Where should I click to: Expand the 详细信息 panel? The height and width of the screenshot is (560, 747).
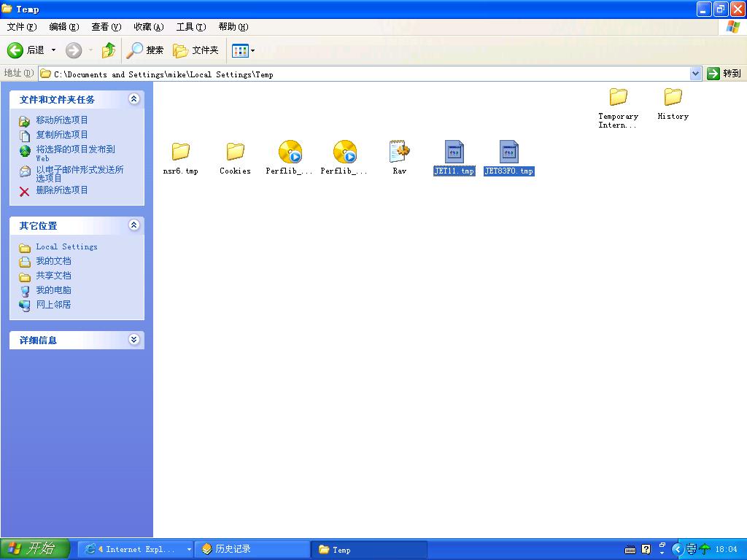pyautogui.click(x=133, y=340)
